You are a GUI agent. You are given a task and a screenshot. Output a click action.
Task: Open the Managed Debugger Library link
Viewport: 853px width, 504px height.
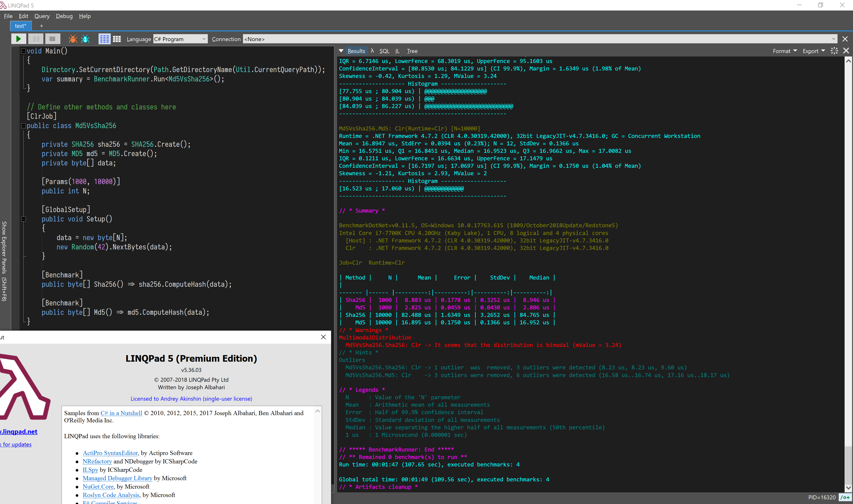(118, 478)
